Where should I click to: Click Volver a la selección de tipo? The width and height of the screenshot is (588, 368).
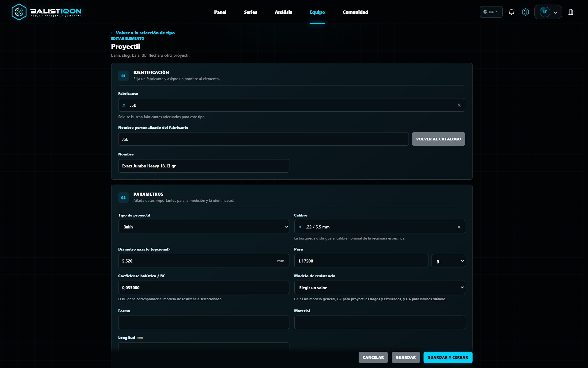click(143, 33)
